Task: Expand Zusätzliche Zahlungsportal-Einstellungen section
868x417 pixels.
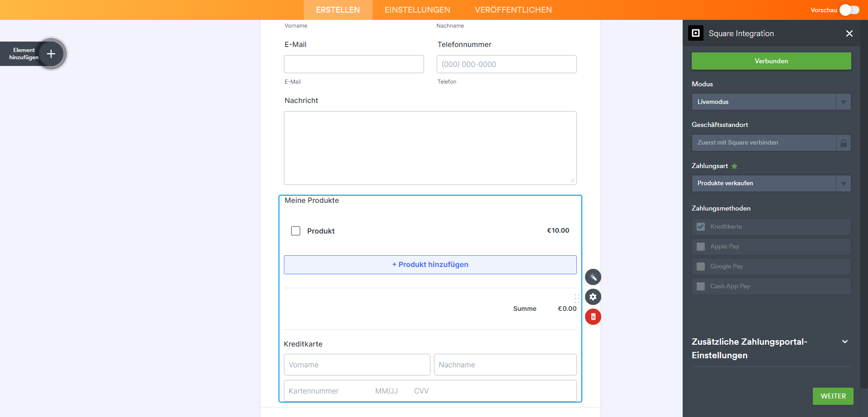Action: (x=844, y=342)
